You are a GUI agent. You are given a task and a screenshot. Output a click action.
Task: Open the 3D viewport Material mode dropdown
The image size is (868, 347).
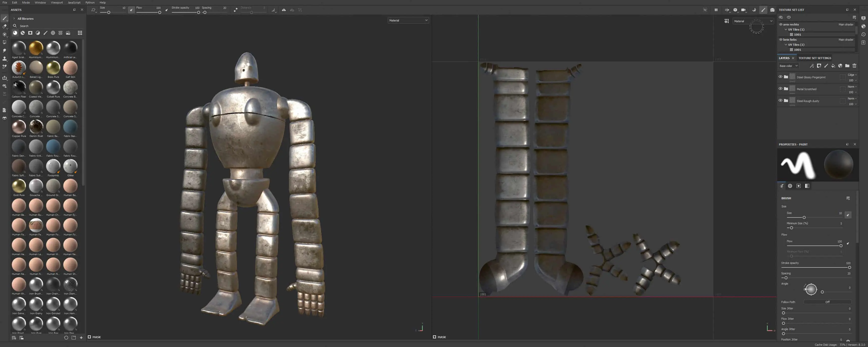tap(408, 20)
